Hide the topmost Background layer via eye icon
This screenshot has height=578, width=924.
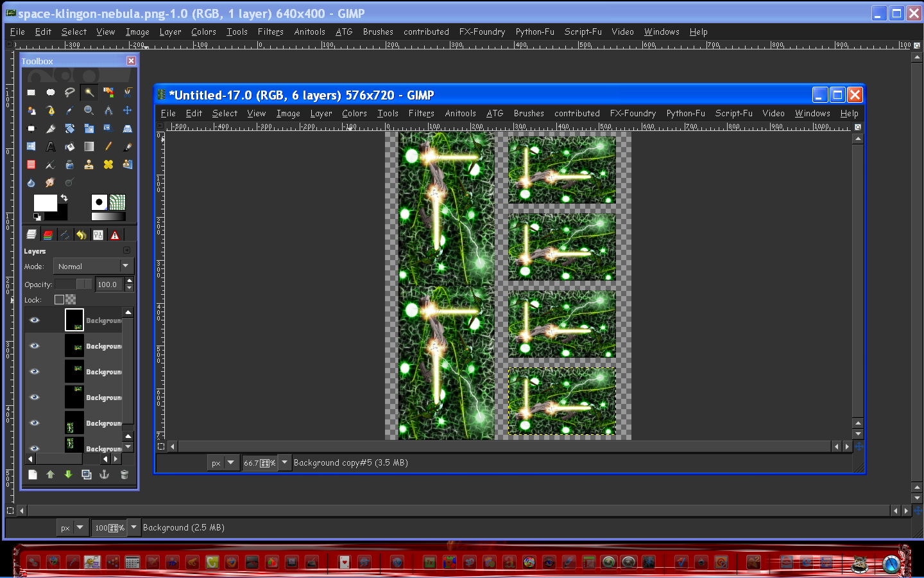point(35,320)
